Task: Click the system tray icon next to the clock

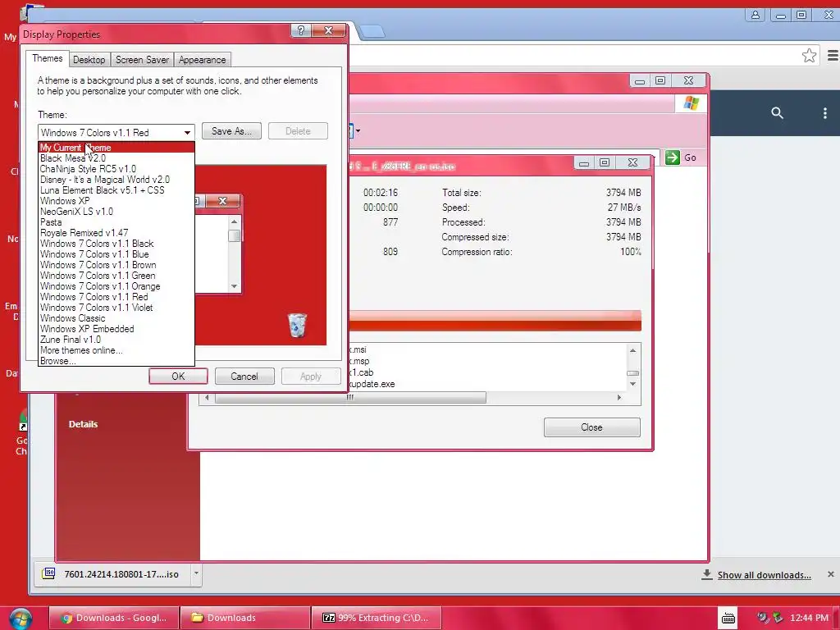Action: coord(778,618)
